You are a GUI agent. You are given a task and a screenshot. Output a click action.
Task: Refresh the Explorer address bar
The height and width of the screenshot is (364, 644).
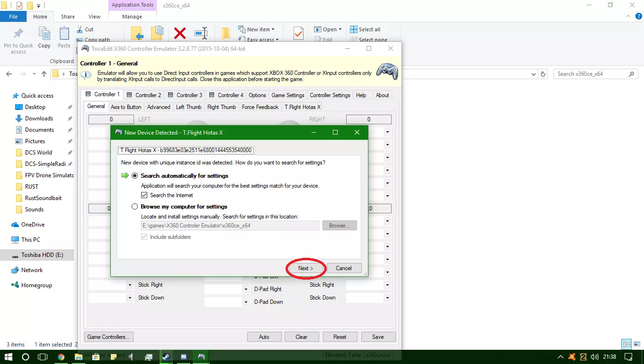(x=544, y=74)
